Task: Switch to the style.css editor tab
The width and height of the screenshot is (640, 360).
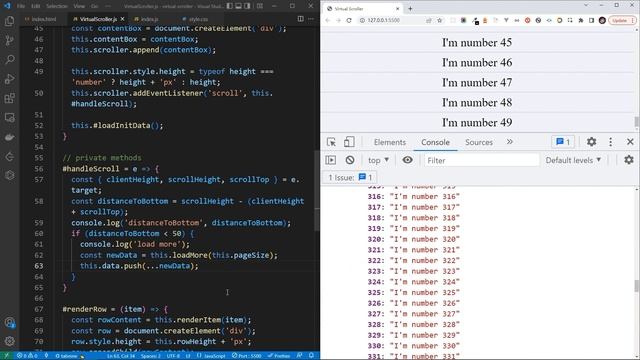Action: click(198, 19)
